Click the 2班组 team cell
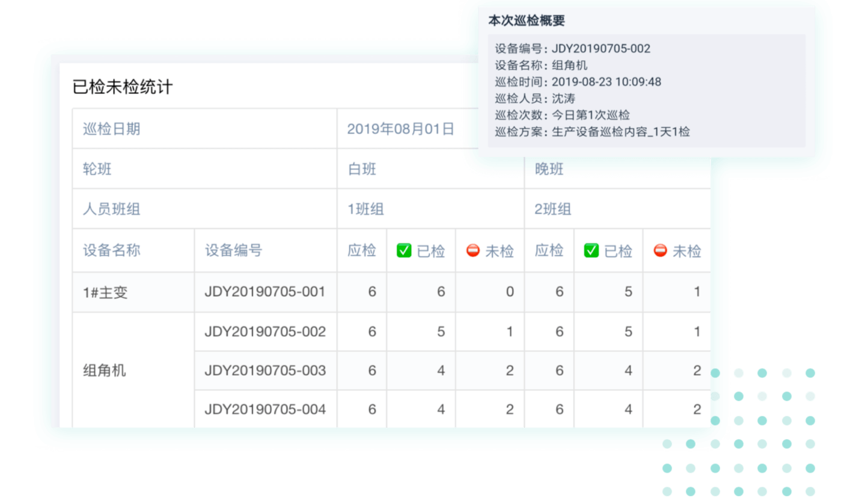This screenshot has width=868, height=498. pyautogui.click(x=553, y=209)
